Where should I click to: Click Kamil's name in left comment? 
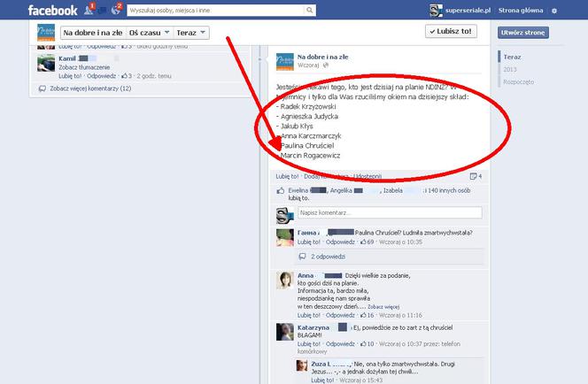67,58
